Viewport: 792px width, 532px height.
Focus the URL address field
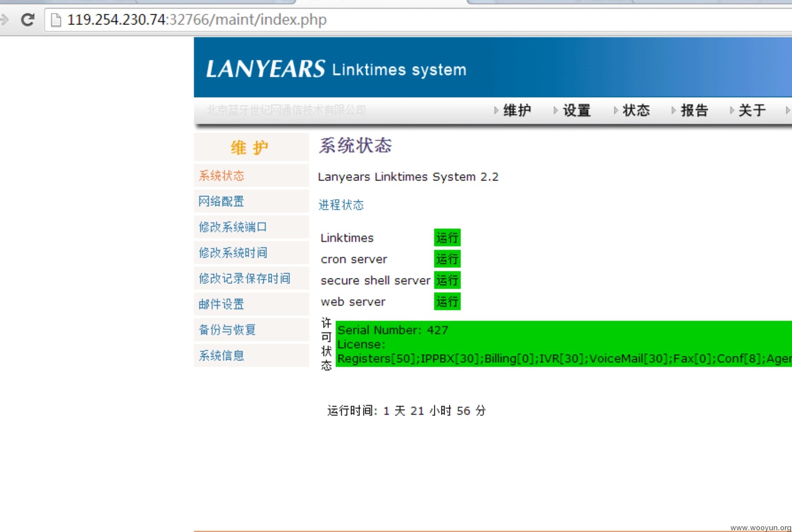tap(419, 20)
